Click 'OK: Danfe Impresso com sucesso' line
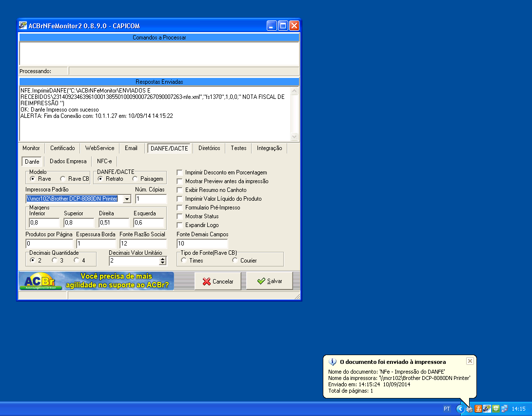This screenshot has height=416, width=532. pos(59,110)
